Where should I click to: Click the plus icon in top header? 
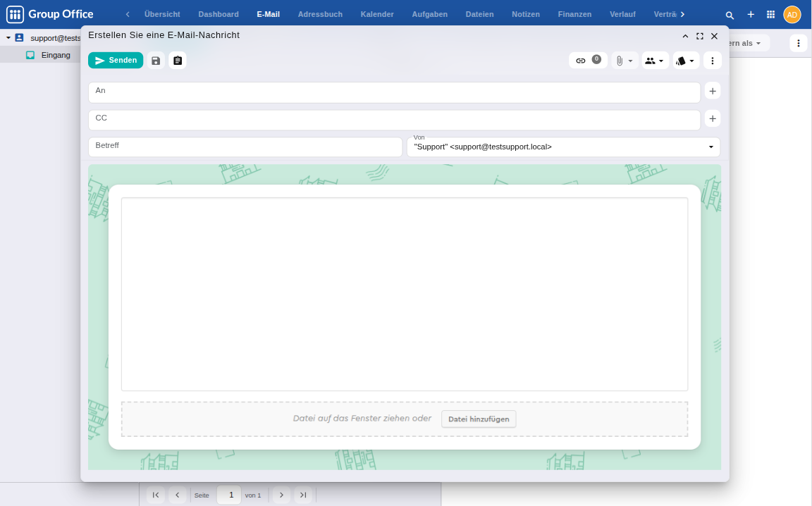(x=751, y=15)
